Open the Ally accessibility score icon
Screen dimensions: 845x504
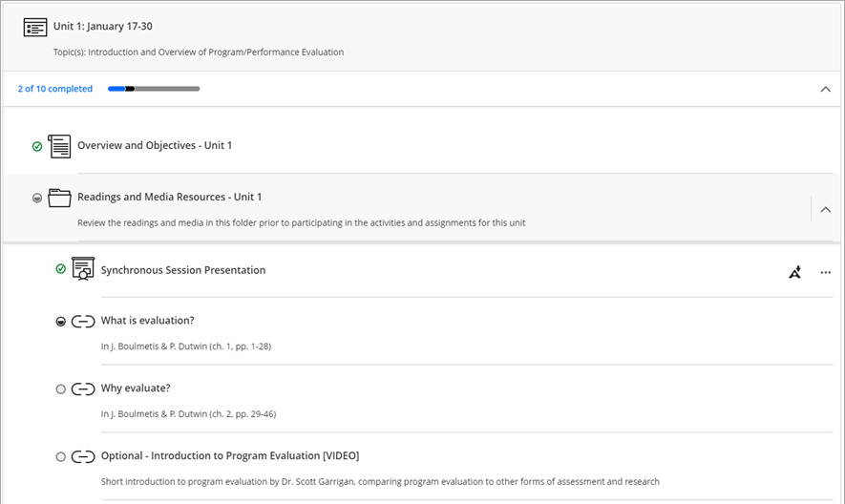795,272
